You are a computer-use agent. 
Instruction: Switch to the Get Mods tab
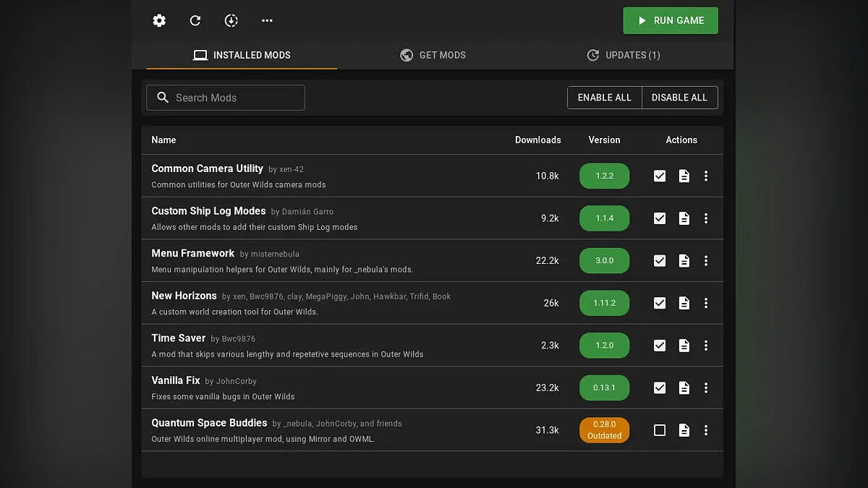[433, 55]
